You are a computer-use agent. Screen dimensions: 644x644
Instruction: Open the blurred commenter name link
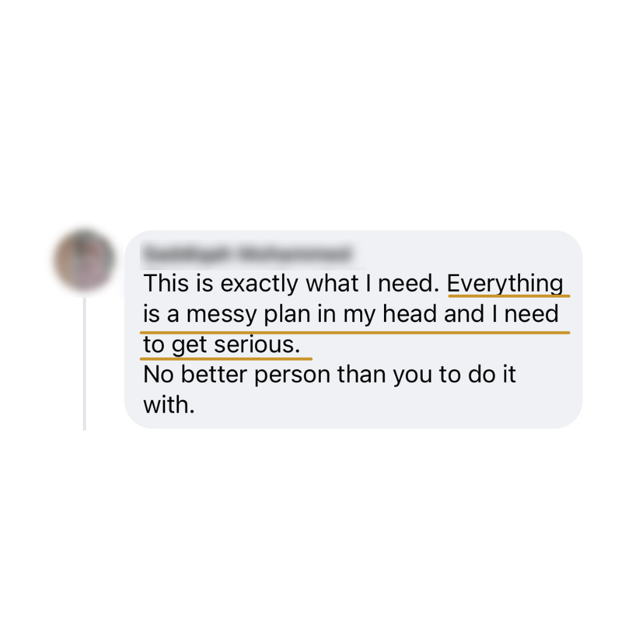[246, 253]
